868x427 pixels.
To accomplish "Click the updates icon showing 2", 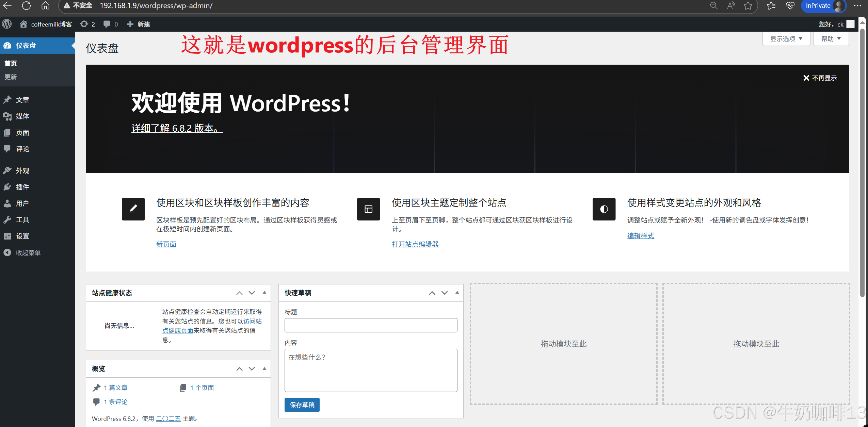I will pos(87,24).
